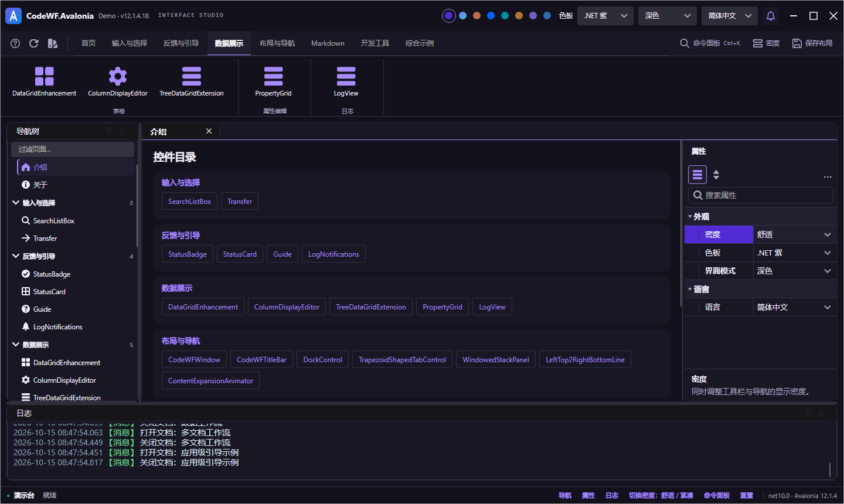Click the refresh icon in the toolbar
The image size is (844, 504).
(34, 43)
